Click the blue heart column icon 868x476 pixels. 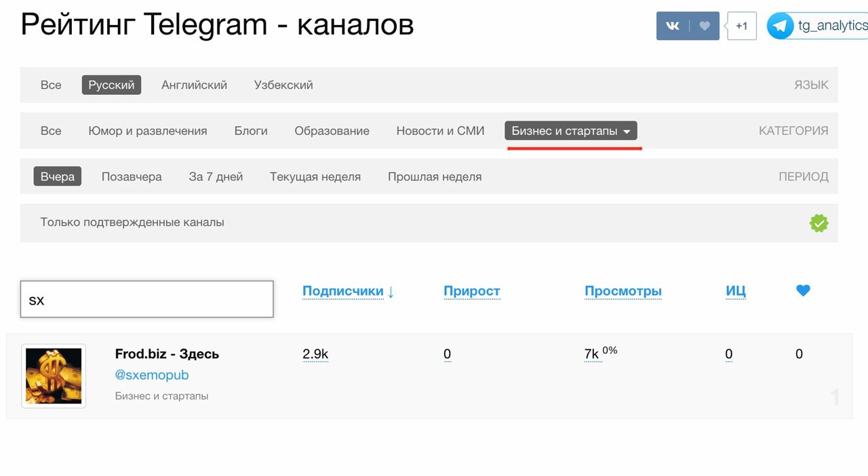click(803, 290)
